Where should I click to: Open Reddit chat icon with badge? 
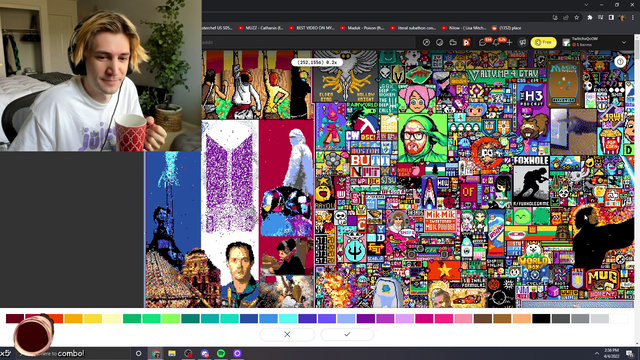pyautogui.click(x=483, y=43)
